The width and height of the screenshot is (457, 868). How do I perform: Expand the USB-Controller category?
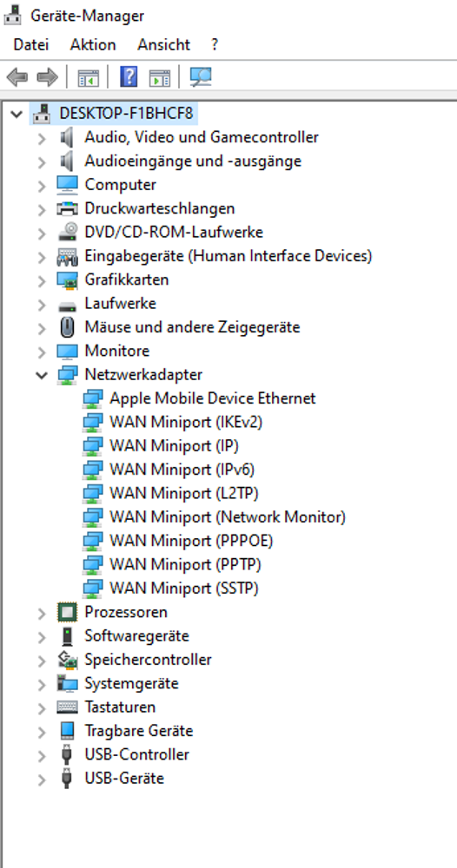pyautogui.click(x=42, y=756)
